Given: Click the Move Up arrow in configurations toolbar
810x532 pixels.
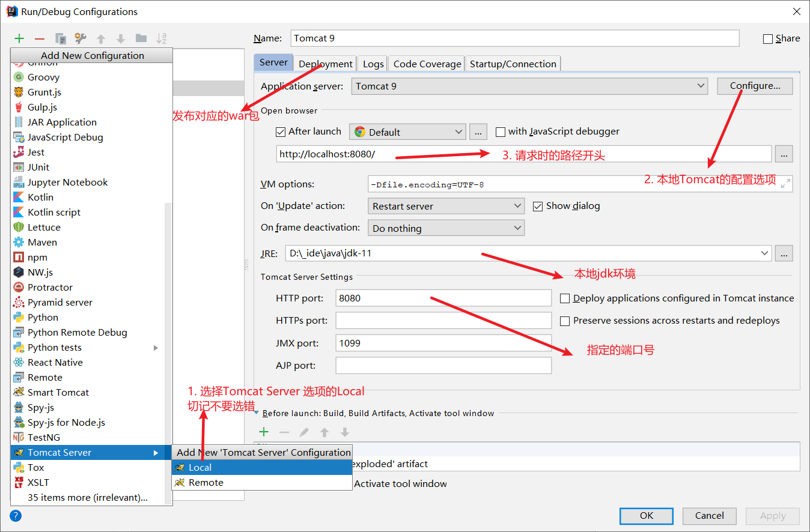Looking at the screenshot, I should (x=101, y=38).
